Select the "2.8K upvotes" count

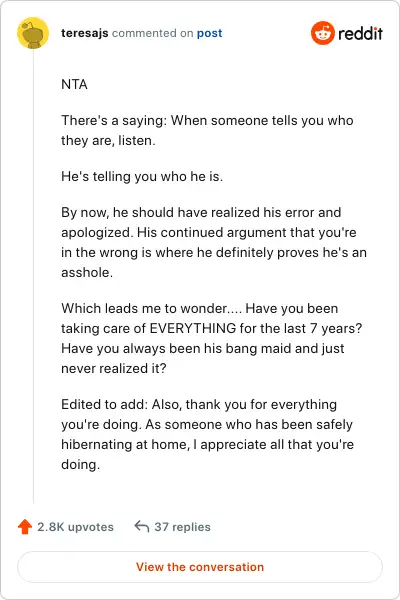pos(75,527)
